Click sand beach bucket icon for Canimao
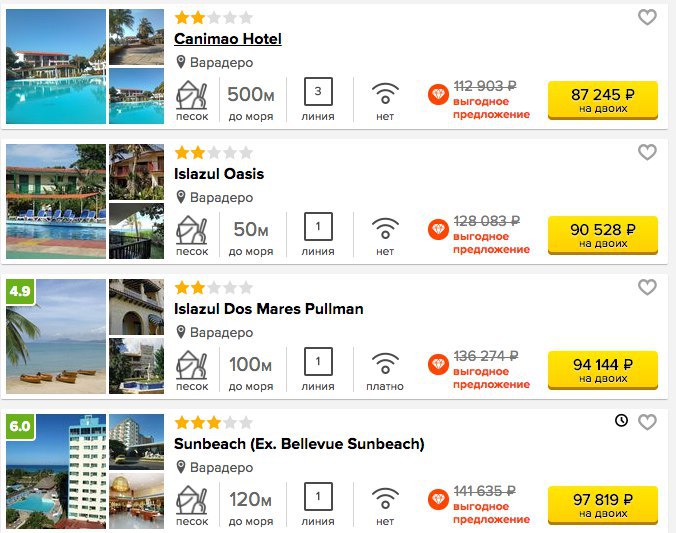Viewport: 676px width, 533px height. point(192,95)
